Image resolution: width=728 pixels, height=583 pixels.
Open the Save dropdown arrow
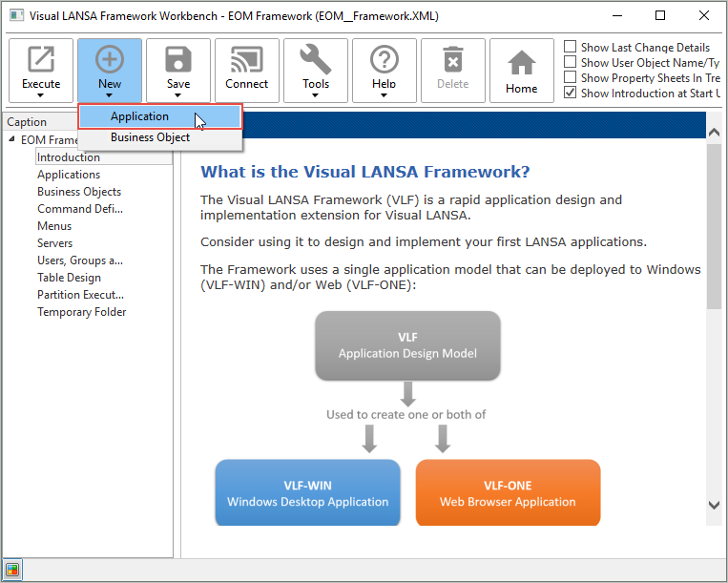coord(177,95)
